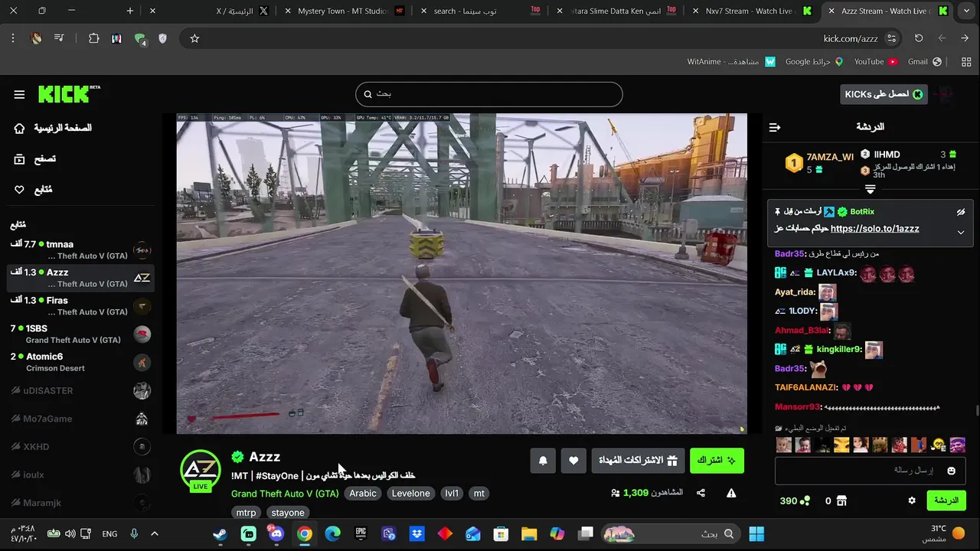The image size is (980, 551).
Task: Reload the page
Action: 919,38
